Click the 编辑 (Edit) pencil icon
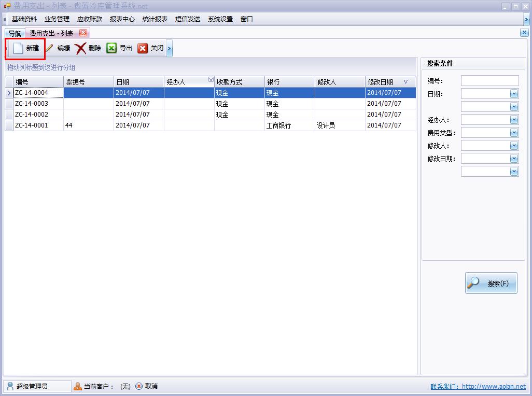532x396 pixels. click(x=50, y=48)
